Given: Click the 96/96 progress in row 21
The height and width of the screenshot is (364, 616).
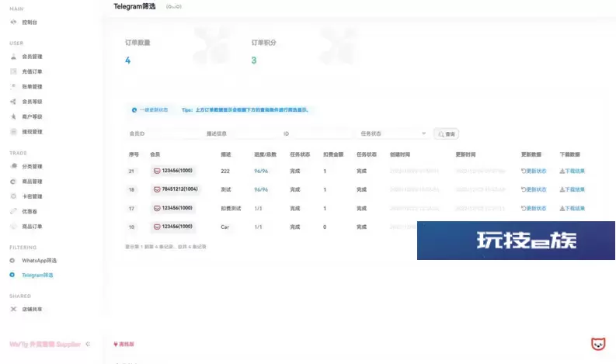Looking at the screenshot, I should click(x=261, y=171).
